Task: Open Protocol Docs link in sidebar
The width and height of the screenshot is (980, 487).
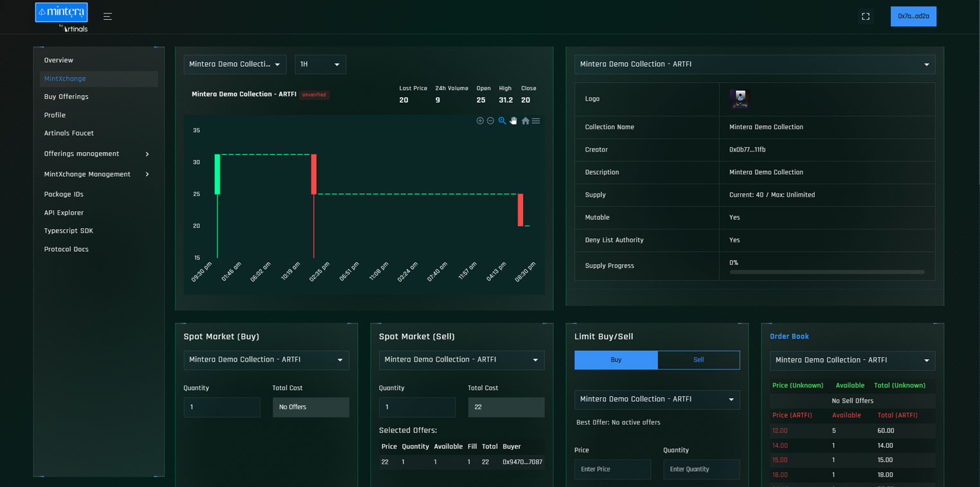Action: [x=66, y=249]
